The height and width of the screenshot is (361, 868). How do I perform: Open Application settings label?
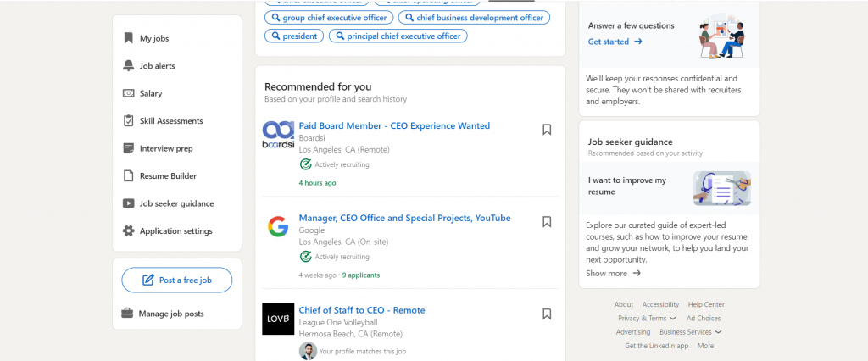176,230
